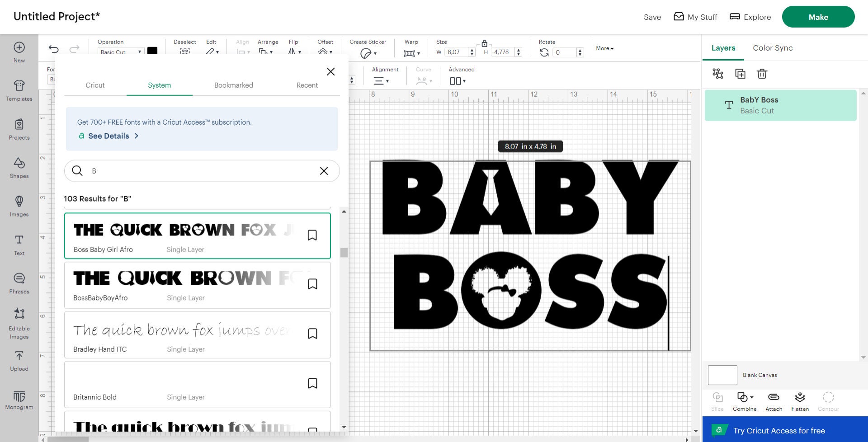Expand the More options menu
Screen dimensions: 868x442
(x=604, y=48)
